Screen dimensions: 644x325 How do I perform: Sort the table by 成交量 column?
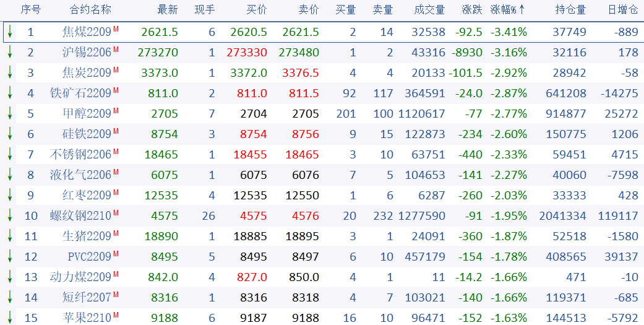[x=429, y=9]
